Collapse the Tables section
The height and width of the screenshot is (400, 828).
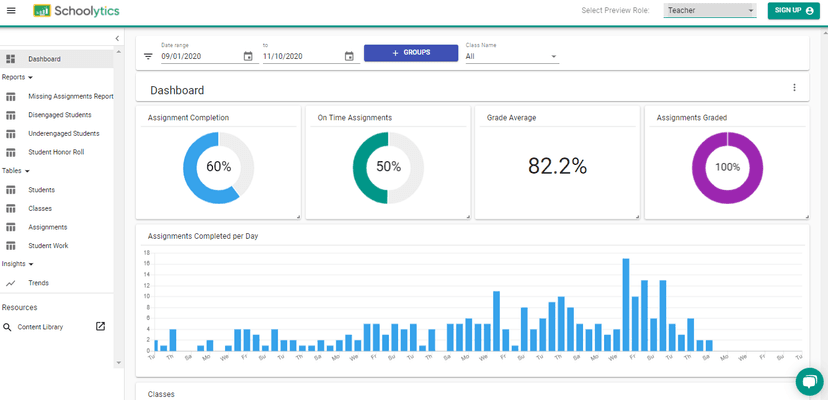[x=16, y=171]
